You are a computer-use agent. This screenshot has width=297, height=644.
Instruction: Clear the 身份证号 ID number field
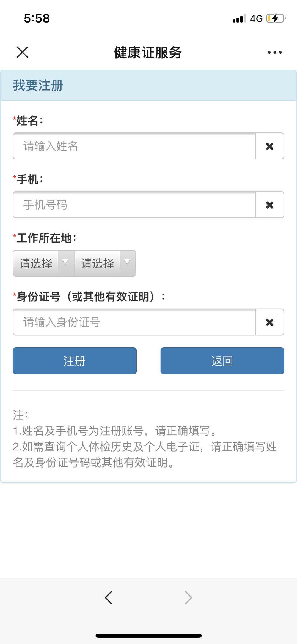tap(269, 322)
